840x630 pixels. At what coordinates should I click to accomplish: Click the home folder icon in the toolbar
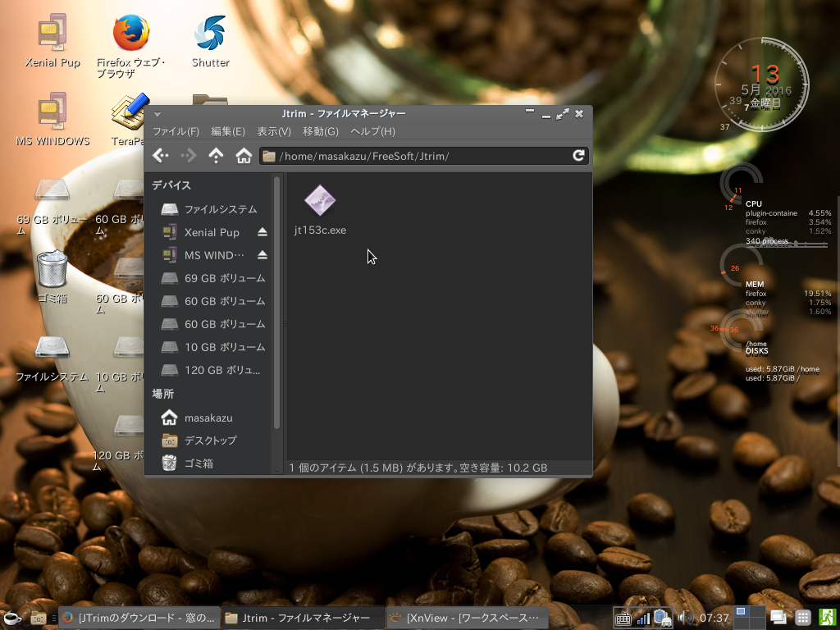pyautogui.click(x=244, y=155)
